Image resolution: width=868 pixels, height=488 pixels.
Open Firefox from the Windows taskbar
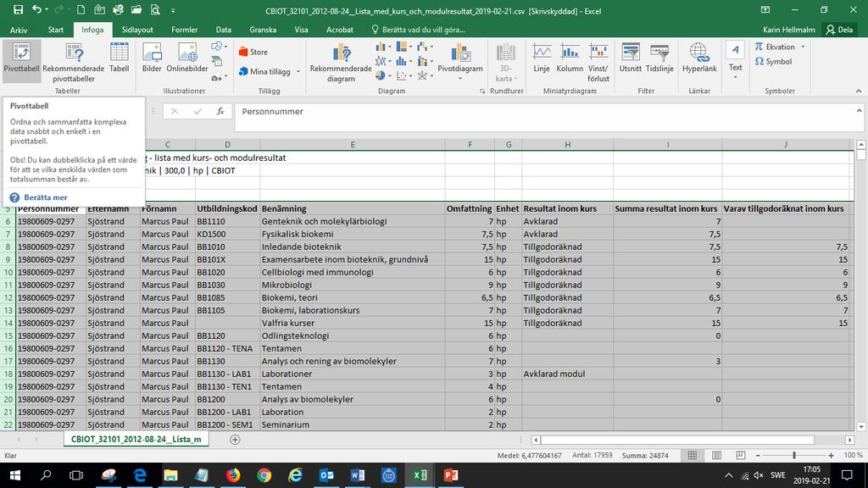[233, 475]
